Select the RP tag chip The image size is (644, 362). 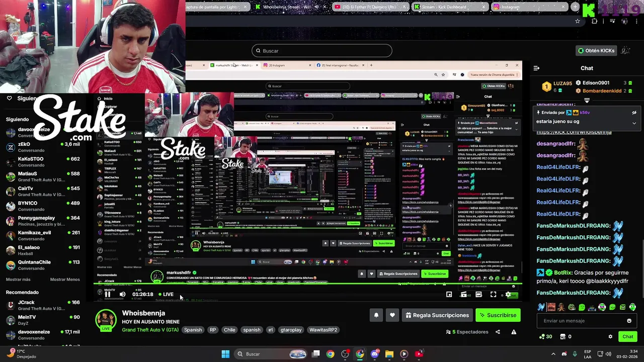coord(213,330)
